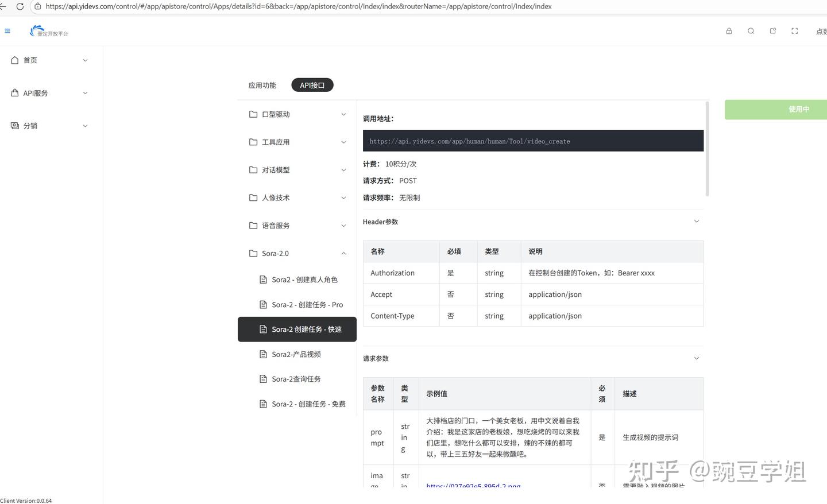The image size is (827, 504).
Task: Click the API details panel scrollbar
Action: [707, 149]
